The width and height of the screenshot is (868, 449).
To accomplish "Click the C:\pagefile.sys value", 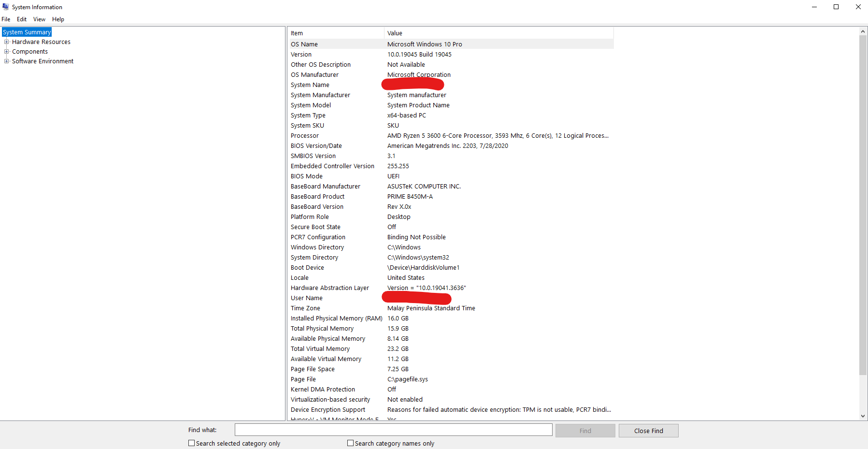I will (408, 379).
